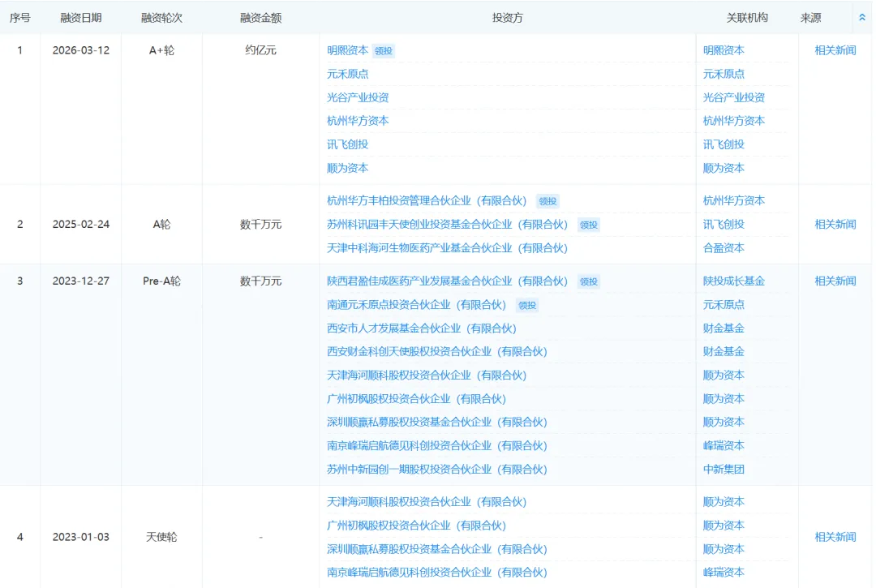Select the date cell 2023-01-03
This screenshot has width=876, height=588.
pos(81,537)
